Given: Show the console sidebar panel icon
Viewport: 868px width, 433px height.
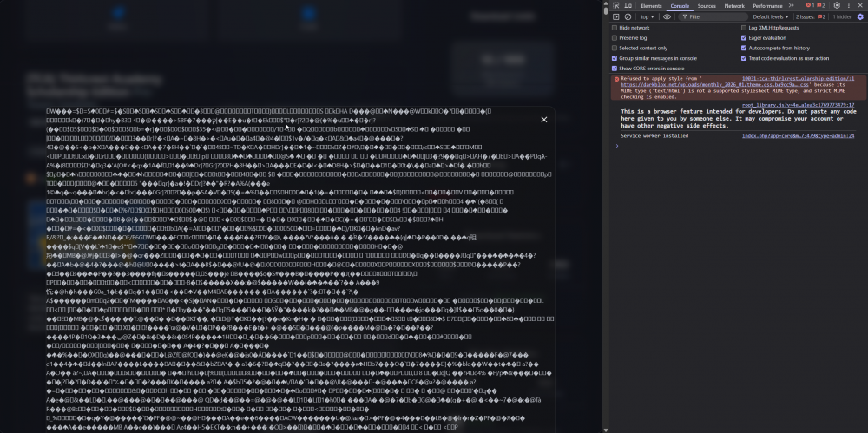Looking at the screenshot, I should click(x=616, y=16).
